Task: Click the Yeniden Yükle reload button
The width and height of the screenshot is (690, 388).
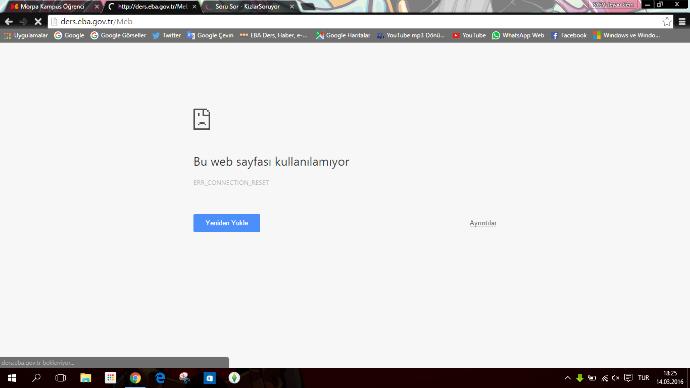Action: (227, 223)
